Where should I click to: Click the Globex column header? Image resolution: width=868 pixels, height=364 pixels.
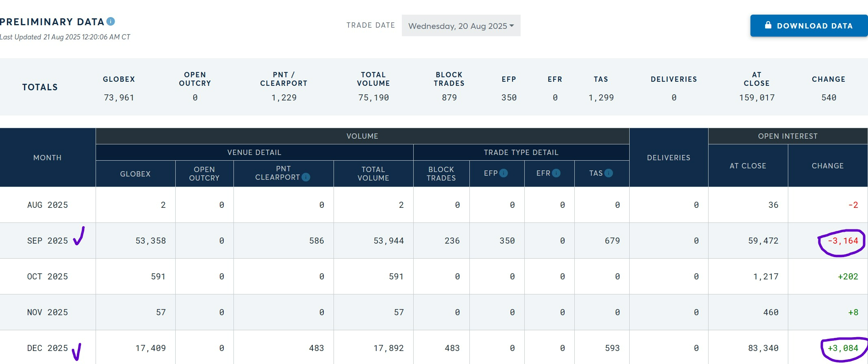135,174
